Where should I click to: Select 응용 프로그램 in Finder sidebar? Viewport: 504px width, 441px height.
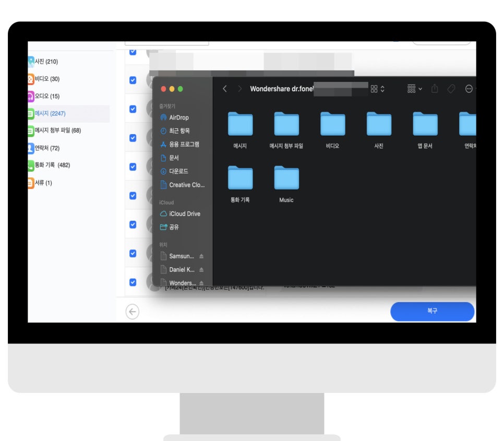(179, 145)
